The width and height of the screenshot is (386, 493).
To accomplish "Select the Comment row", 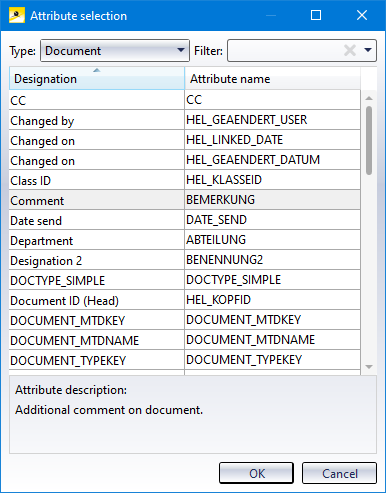I will pyautogui.click(x=185, y=200).
